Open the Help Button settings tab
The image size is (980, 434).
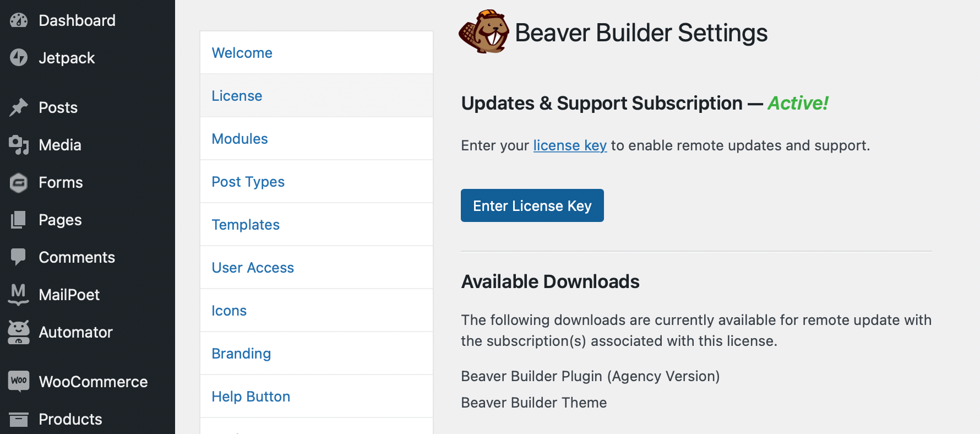click(x=251, y=397)
